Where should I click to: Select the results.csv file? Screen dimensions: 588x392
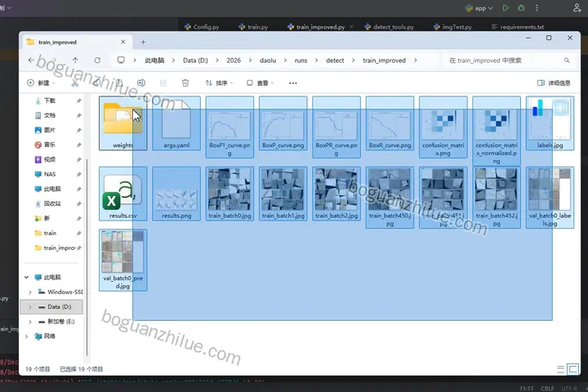[x=122, y=194]
